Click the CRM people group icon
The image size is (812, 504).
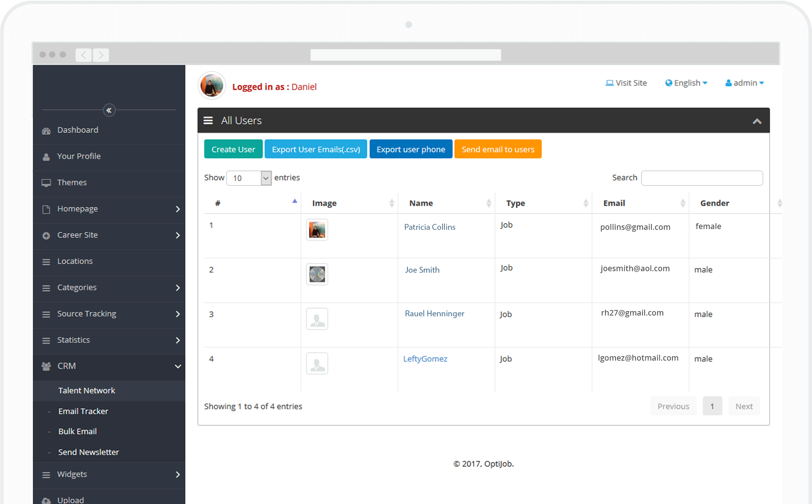click(46, 366)
